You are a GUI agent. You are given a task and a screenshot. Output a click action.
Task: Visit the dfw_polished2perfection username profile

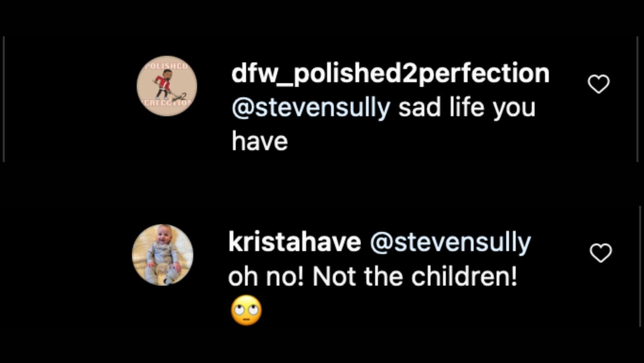pyautogui.click(x=390, y=73)
